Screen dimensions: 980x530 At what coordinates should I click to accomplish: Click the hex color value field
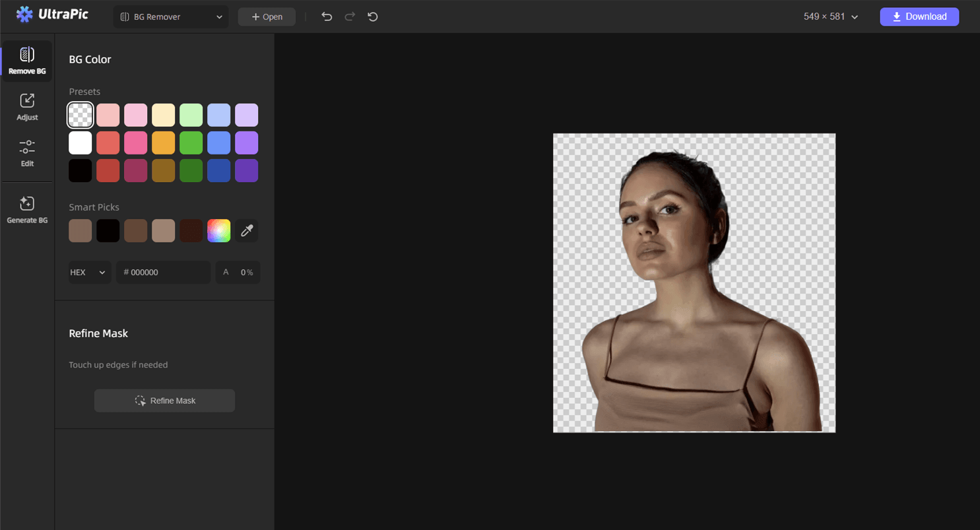pos(163,272)
